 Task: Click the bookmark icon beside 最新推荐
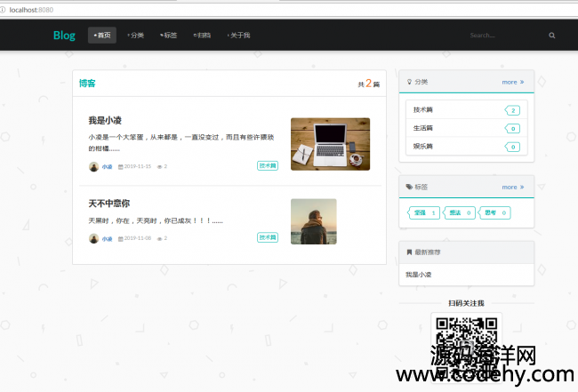pos(409,252)
